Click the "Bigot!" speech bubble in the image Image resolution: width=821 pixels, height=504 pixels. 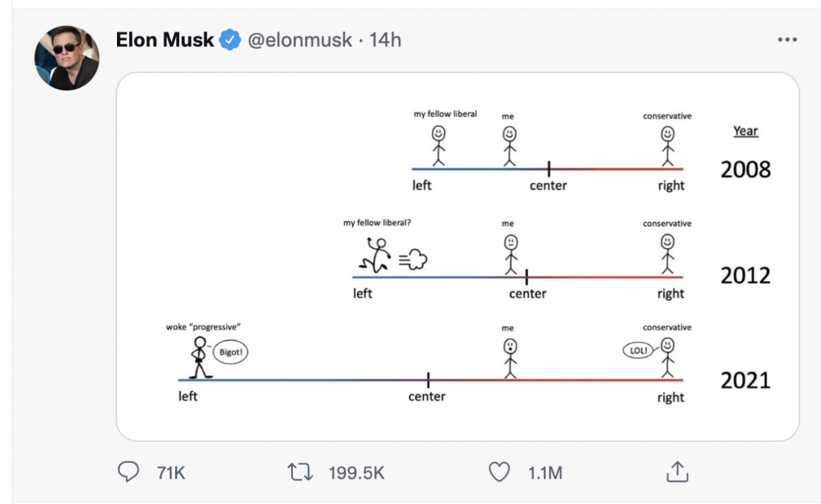pos(231,352)
